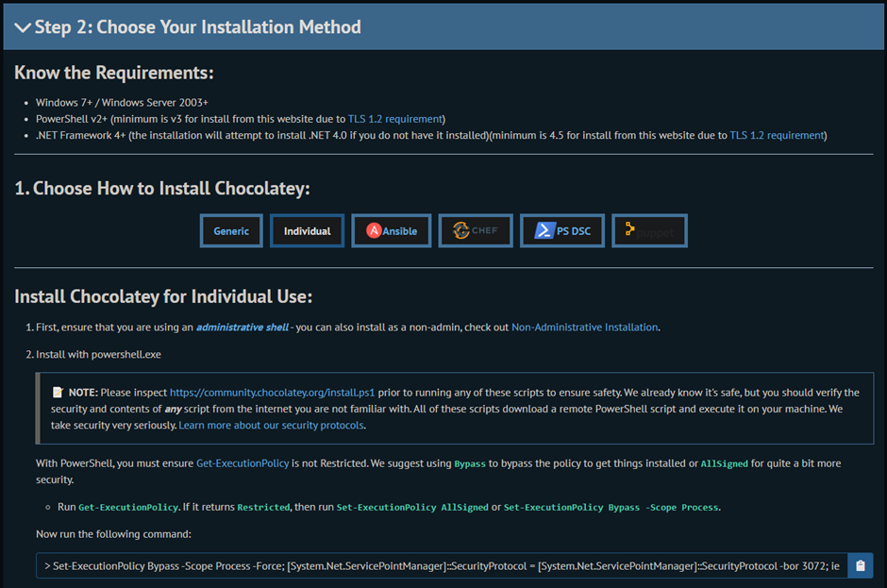The height and width of the screenshot is (588, 887).
Task: Collapse the Step 2 section chevron
Action: pos(23,27)
